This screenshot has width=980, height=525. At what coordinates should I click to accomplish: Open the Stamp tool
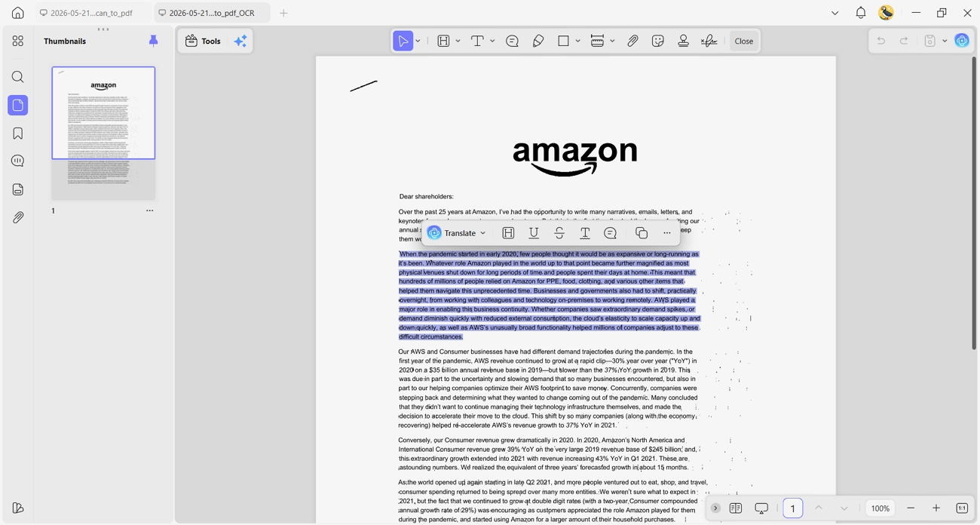point(684,41)
